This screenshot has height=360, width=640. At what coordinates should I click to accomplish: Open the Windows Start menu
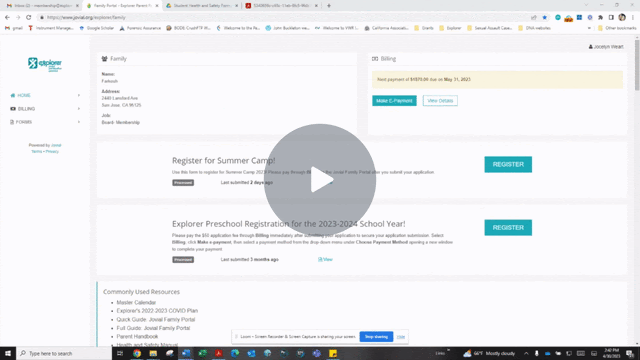tap(8, 353)
